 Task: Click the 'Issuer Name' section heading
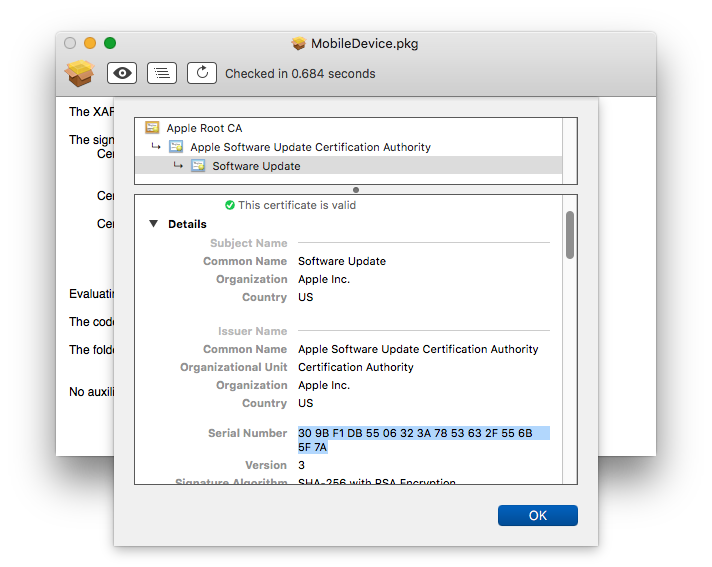click(252, 331)
